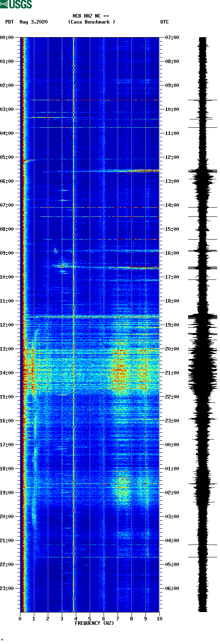This screenshot has width=220, height=644.
Task: Click the '06:00' UTC time label
Action: 172,589
